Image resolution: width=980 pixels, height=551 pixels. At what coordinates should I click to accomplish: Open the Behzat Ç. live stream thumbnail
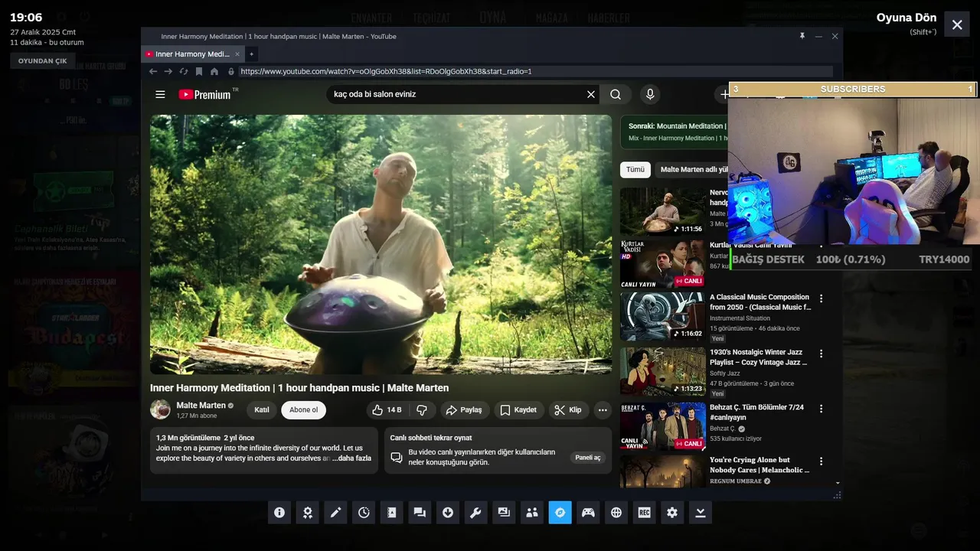pos(662,426)
